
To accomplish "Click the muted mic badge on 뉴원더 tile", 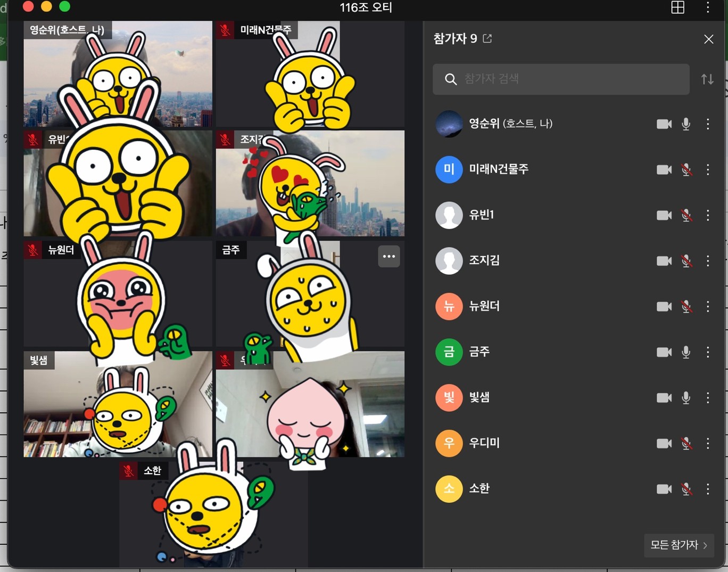I will coord(32,250).
